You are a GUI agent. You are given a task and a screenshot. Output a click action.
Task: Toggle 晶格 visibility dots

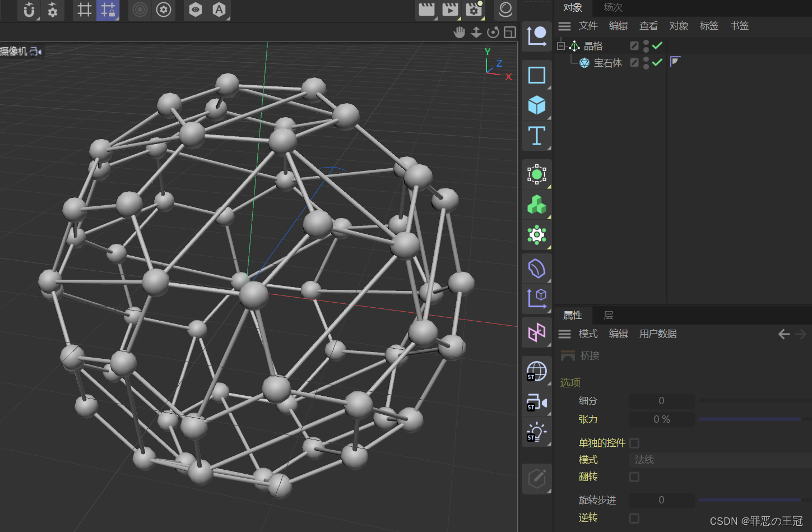pos(646,46)
